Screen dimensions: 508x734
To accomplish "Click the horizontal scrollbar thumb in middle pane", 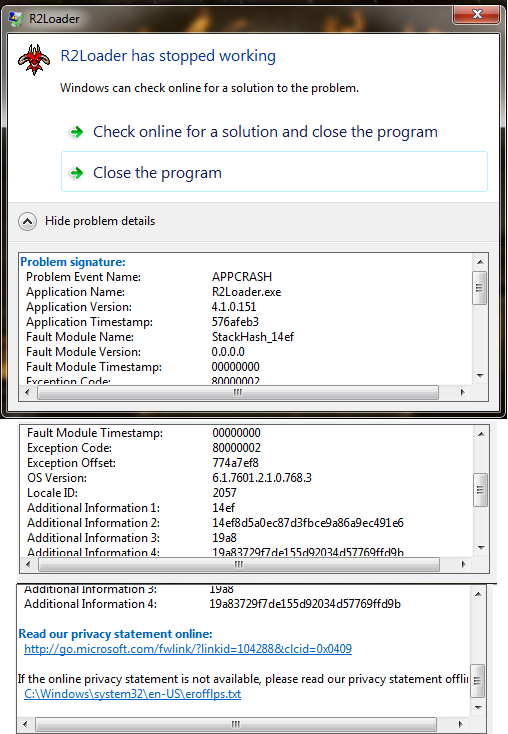I will tap(239, 565).
